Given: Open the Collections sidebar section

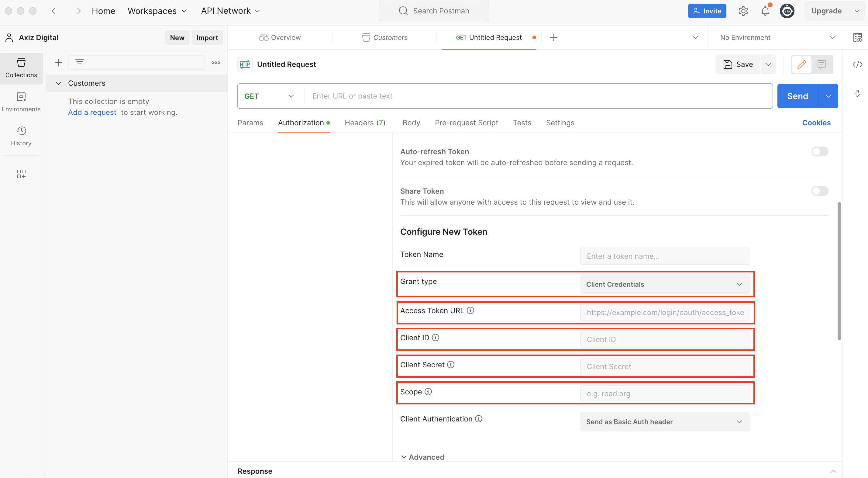Looking at the screenshot, I should (x=21, y=68).
